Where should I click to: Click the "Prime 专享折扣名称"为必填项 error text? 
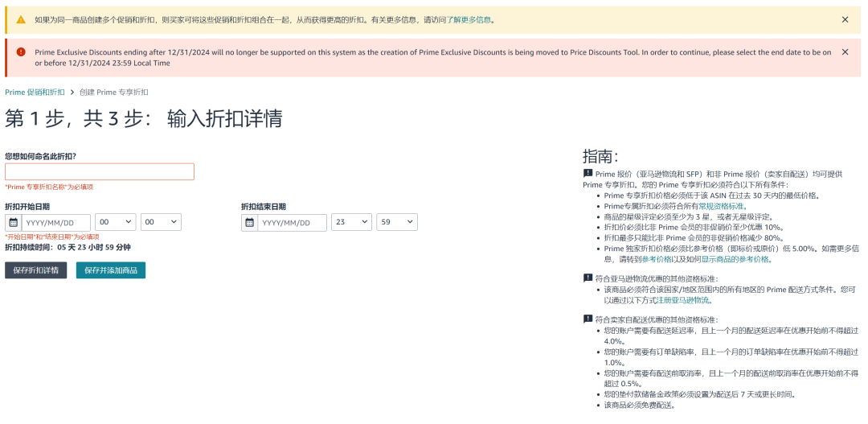coord(49,187)
